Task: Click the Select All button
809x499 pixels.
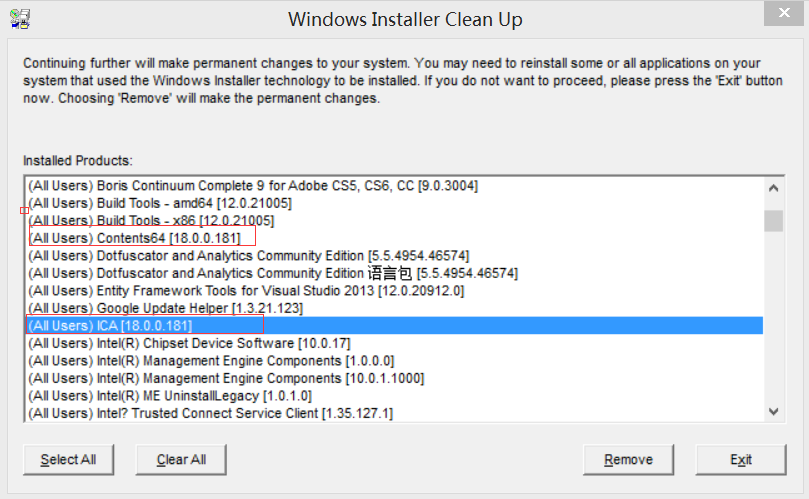Action: point(68,459)
